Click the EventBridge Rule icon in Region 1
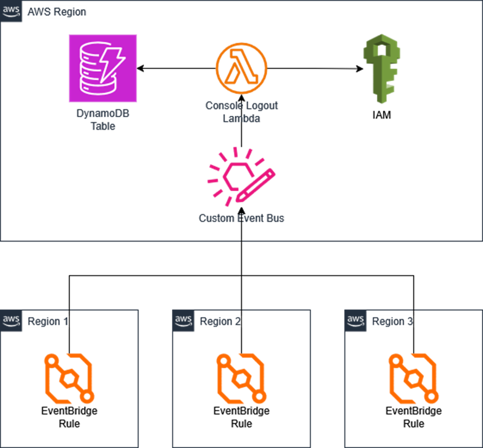The image size is (483, 448). click(69, 378)
